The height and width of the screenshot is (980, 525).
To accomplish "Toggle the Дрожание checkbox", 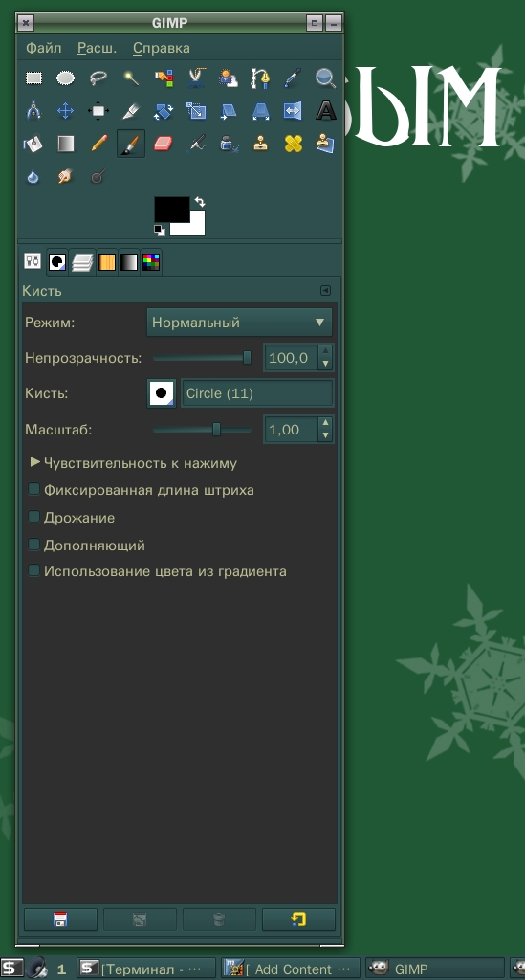I will [34, 517].
